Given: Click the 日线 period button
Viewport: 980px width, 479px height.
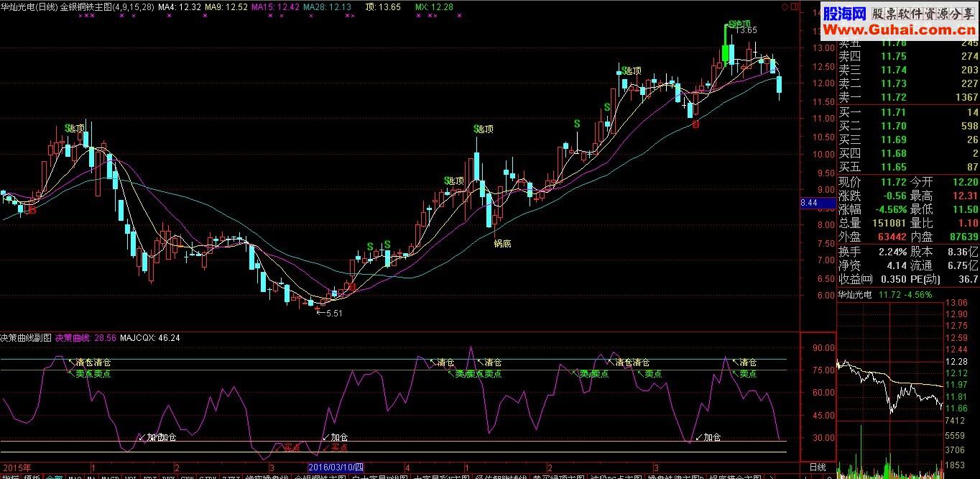Looking at the screenshot, I should click(818, 467).
